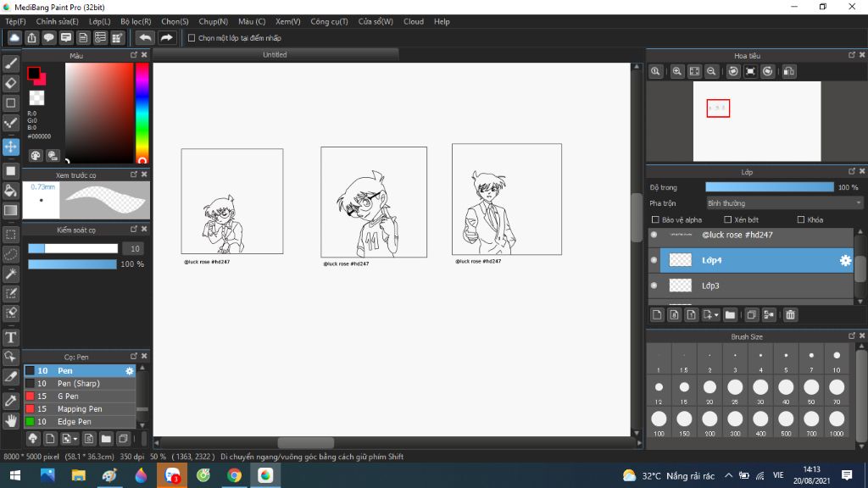The height and width of the screenshot is (488, 868).
Task: Switch to the Untitled canvas tab
Action: point(275,55)
